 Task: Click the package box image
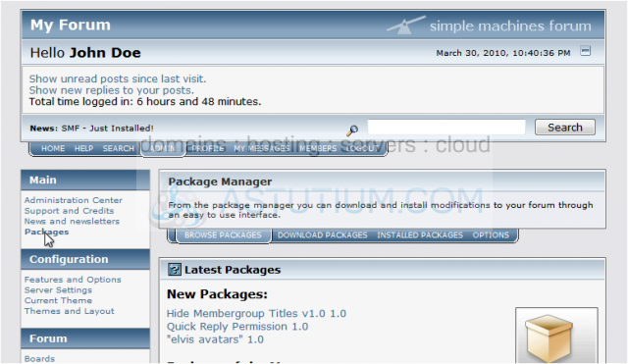tap(556, 336)
